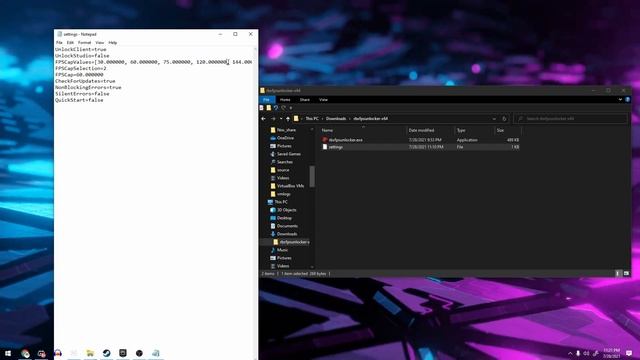
Task: Click the microphone tray icon
Action: coord(578,353)
